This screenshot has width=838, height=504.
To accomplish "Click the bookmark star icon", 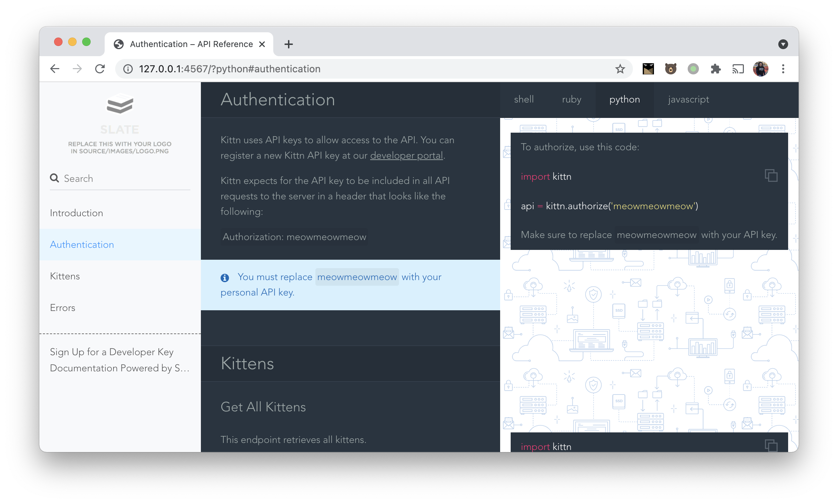I will click(x=620, y=69).
